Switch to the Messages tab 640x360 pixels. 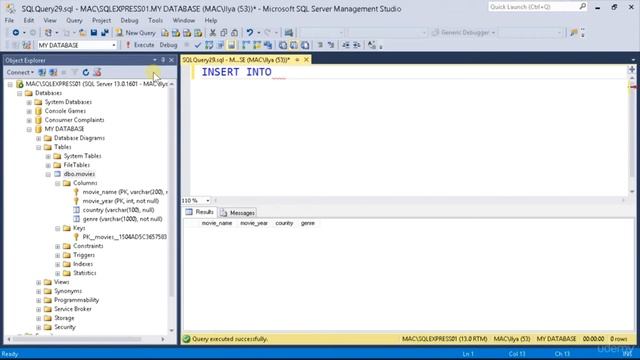pyautogui.click(x=238, y=213)
